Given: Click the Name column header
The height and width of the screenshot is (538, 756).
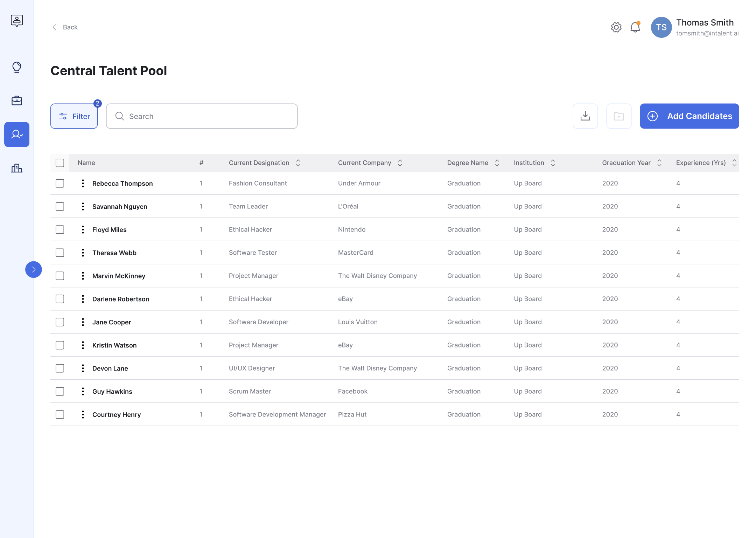Looking at the screenshot, I should click(86, 163).
